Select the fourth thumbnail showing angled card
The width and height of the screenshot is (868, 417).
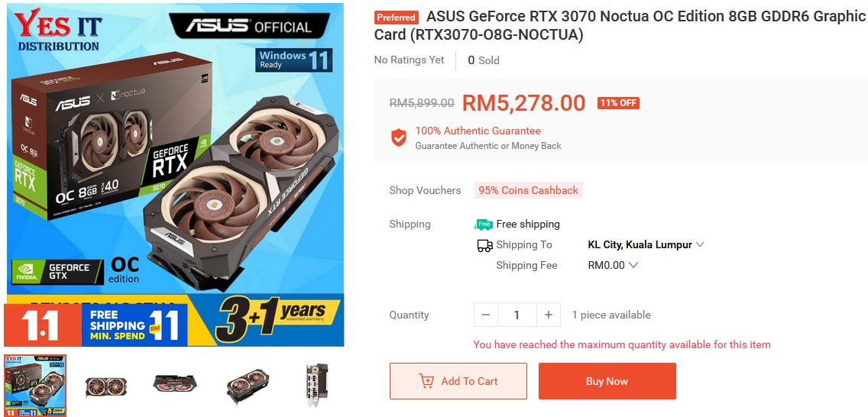point(248,386)
